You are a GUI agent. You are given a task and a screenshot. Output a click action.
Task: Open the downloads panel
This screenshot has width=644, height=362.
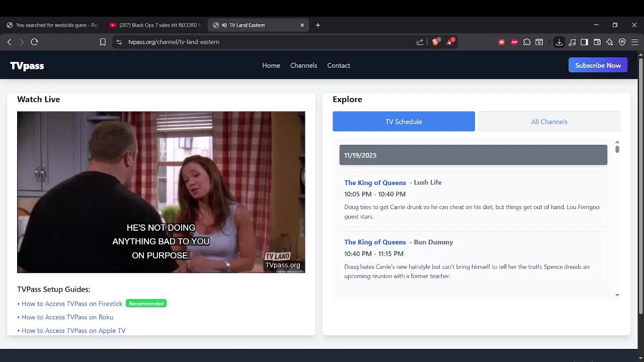[559, 42]
